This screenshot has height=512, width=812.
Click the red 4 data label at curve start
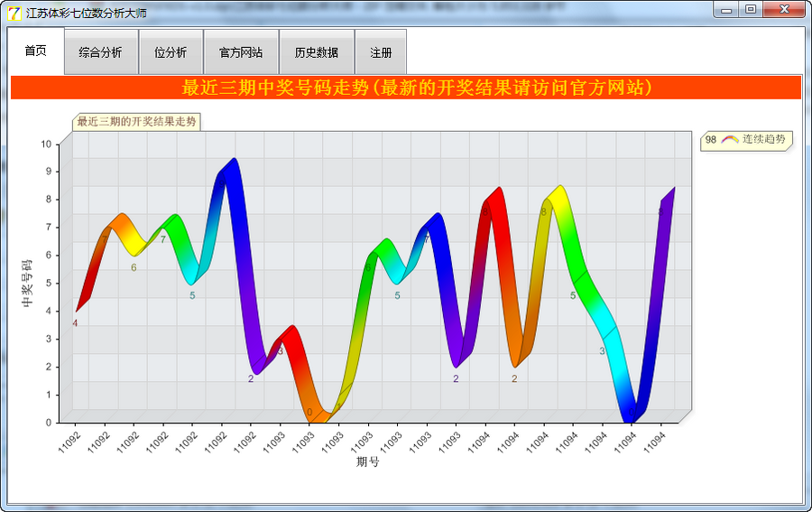click(75, 323)
